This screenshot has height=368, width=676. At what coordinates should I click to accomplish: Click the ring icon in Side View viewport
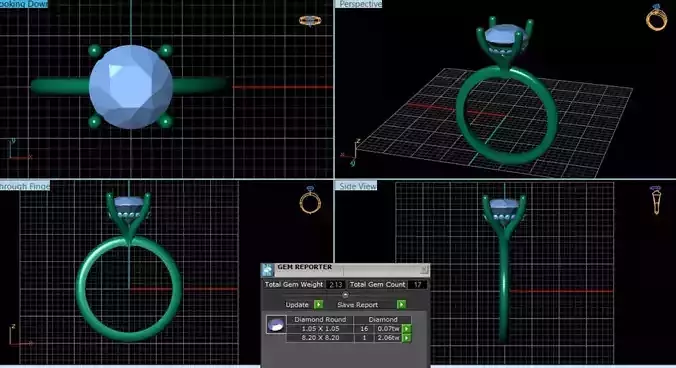pos(656,200)
